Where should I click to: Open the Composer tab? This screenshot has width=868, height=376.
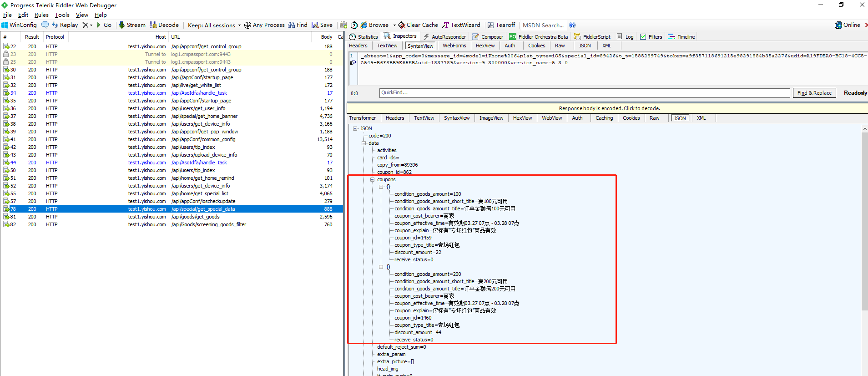(x=488, y=37)
